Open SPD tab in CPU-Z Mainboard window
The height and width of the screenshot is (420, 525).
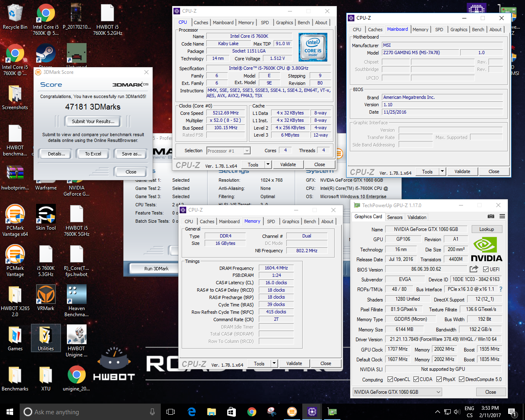coord(439,30)
